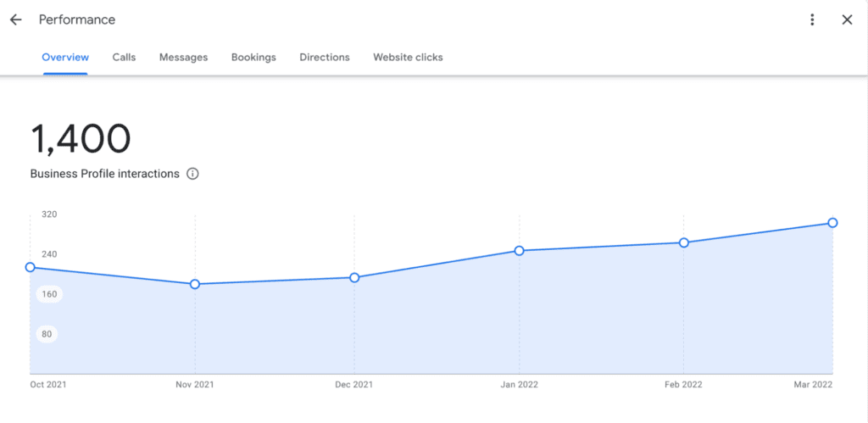Open the three-dot more options menu

pos(812,20)
